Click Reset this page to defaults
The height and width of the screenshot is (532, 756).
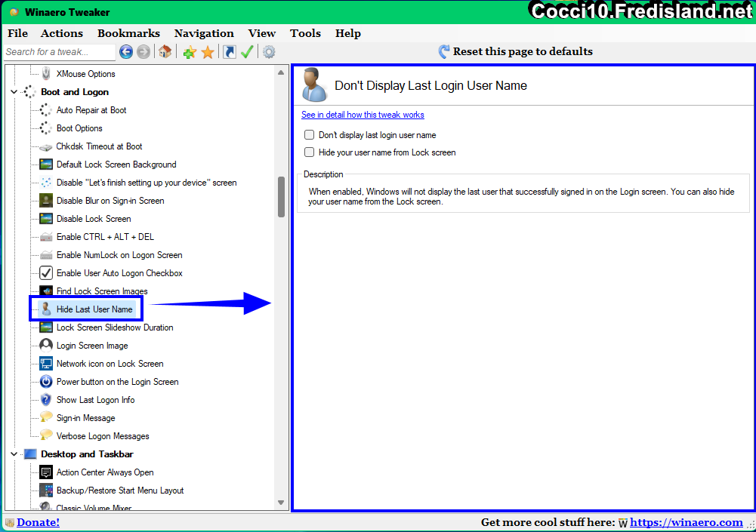(x=516, y=51)
